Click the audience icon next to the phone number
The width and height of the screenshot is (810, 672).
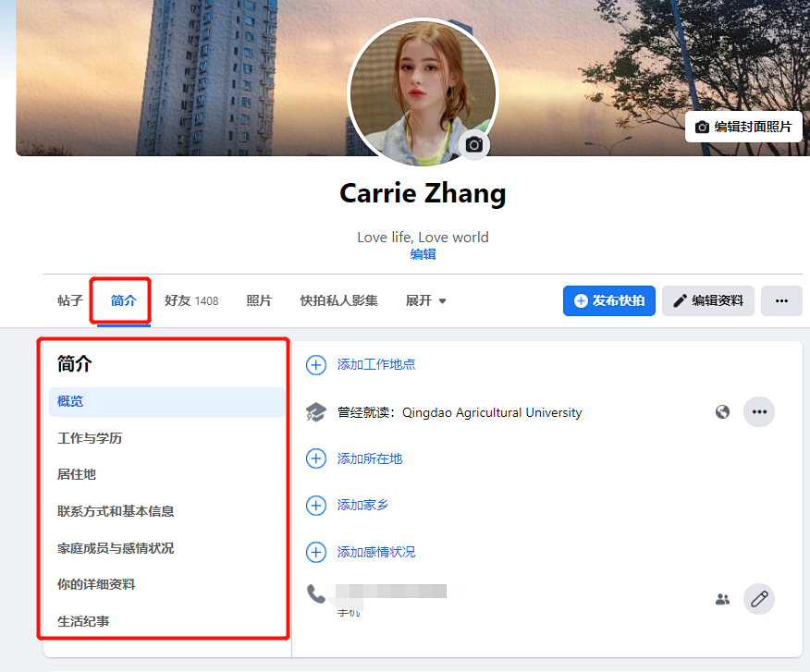coord(722,599)
